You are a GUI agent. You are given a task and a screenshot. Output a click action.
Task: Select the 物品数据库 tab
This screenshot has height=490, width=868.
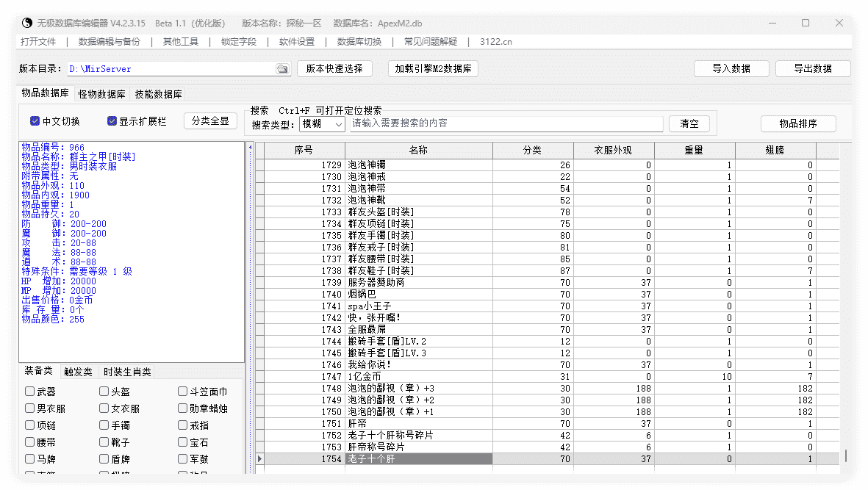(46, 93)
